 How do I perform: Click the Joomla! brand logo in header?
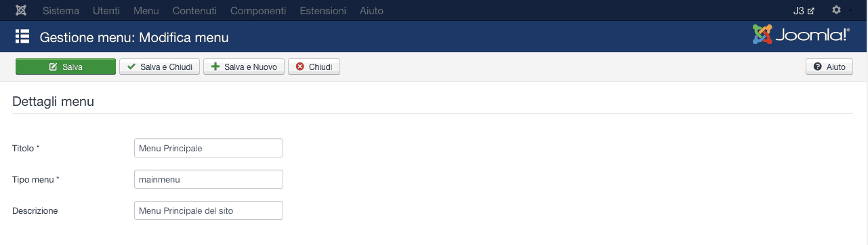[x=800, y=35]
